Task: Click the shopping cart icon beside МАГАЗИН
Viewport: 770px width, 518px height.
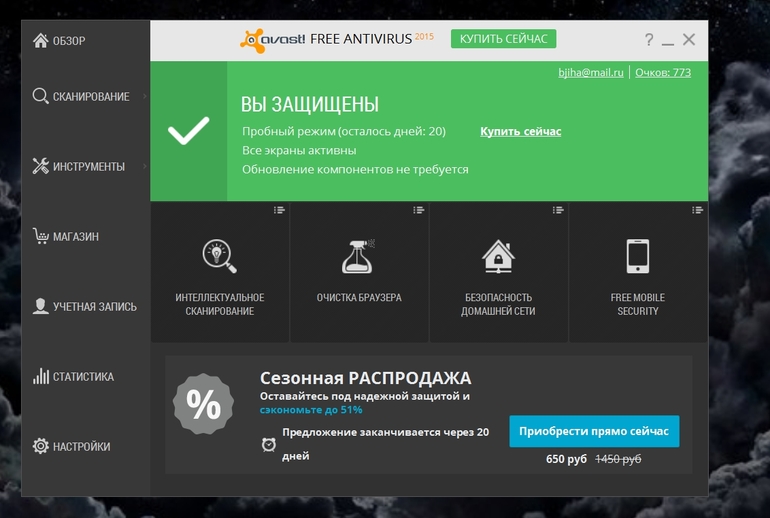Action: (x=40, y=236)
